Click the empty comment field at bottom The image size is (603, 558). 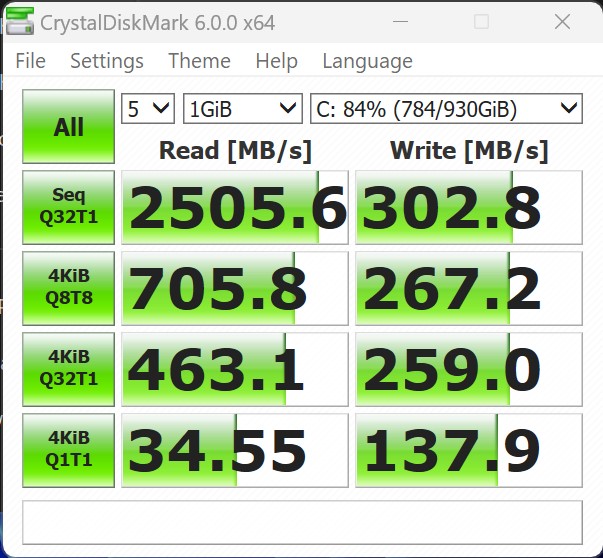[302, 522]
